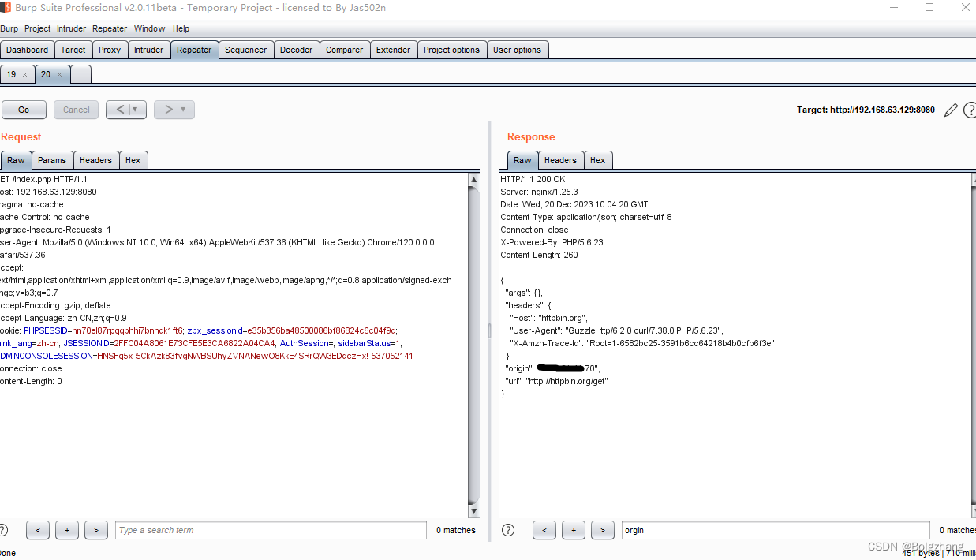The image size is (976, 560).
Task: Click PHPSESSID cookie value in request
Action: [x=127, y=330]
